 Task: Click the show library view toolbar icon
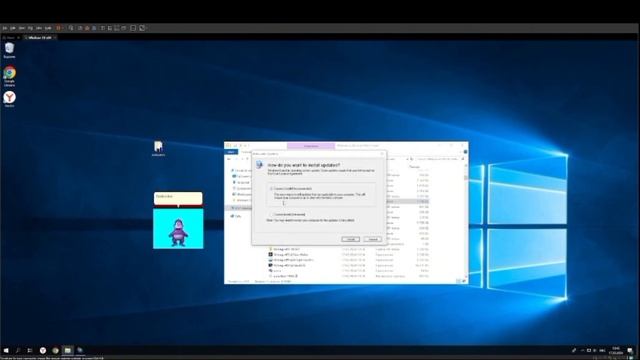[102, 28]
